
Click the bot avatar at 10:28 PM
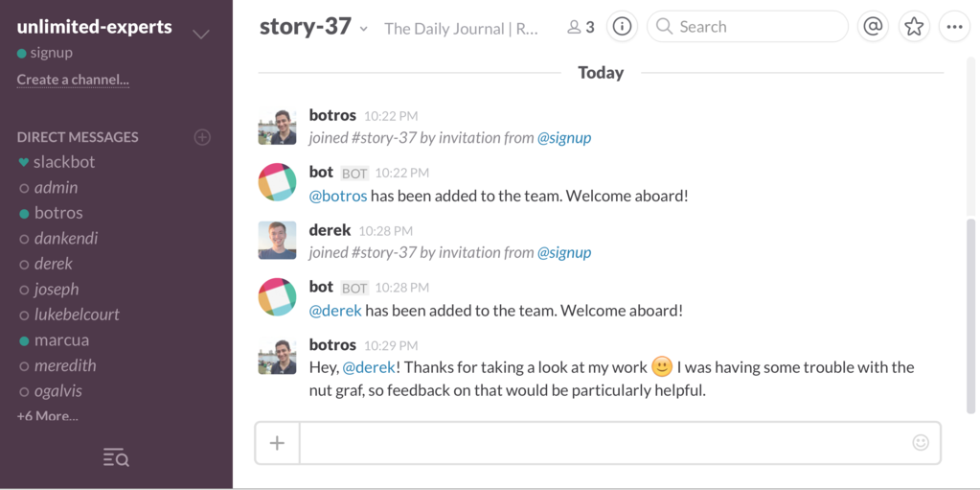(x=277, y=297)
